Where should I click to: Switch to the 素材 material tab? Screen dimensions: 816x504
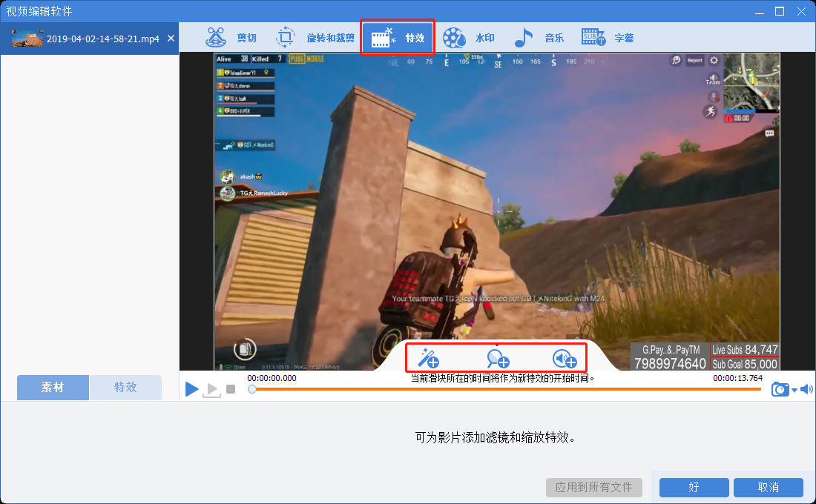53,388
